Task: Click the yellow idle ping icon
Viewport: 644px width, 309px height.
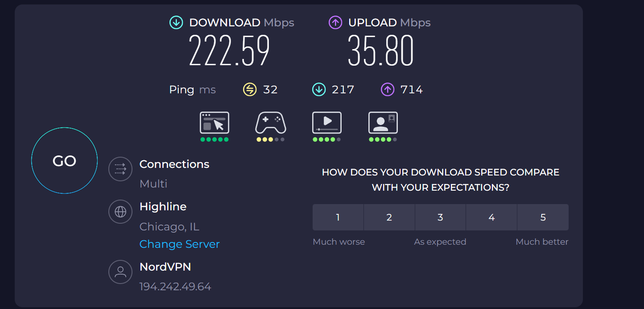Action: tap(250, 90)
